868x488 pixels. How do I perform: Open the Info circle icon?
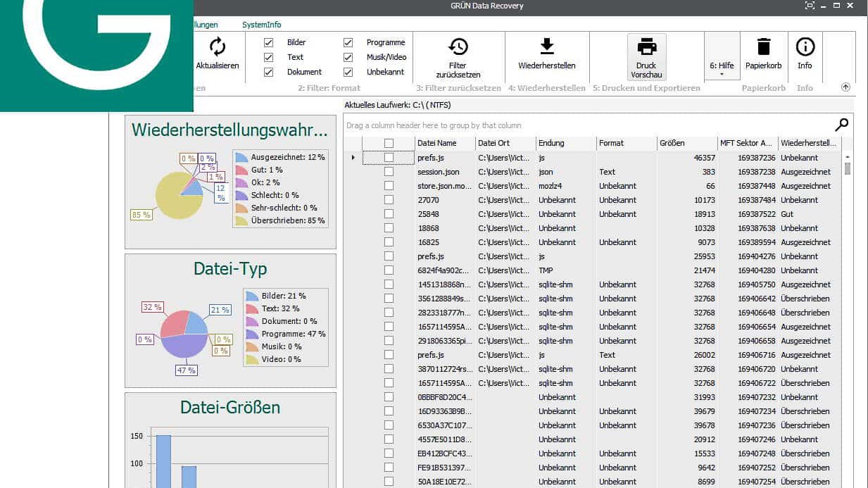pos(805,46)
